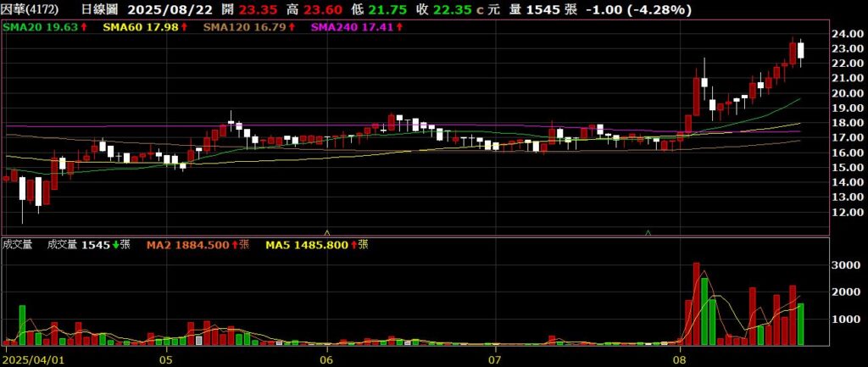
Task: Click the green down arrow beside volume 1545
Action: [116, 245]
